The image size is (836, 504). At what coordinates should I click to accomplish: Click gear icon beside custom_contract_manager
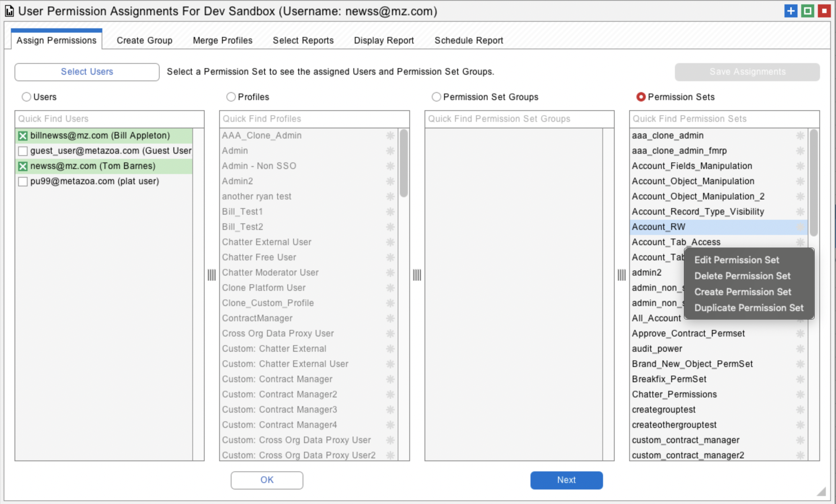(800, 440)
